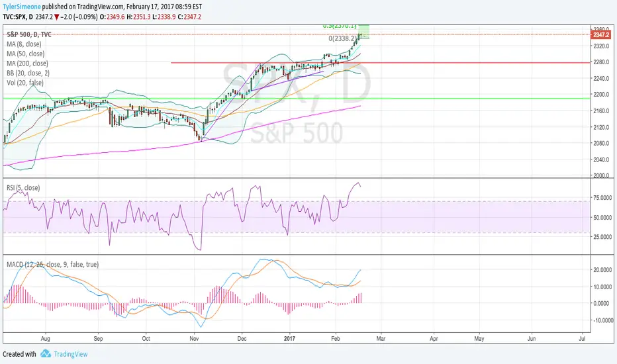Click the Nov label on the time axis
This screenshot has width=617, height=364.
click(194, 338)
